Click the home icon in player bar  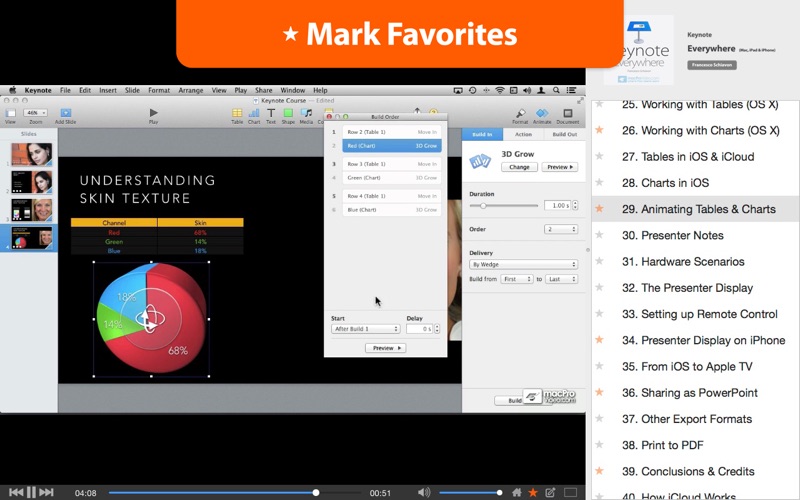pyautogui.click(x=517, y=492)
